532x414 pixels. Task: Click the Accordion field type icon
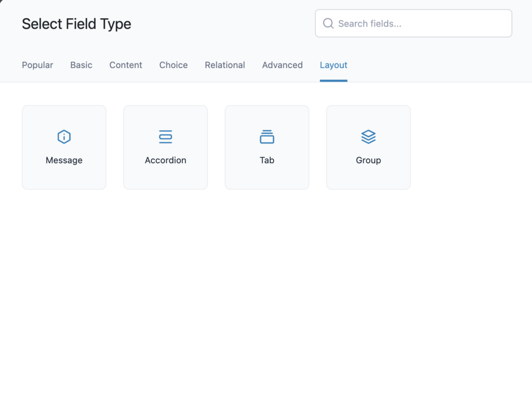(166, 137)
